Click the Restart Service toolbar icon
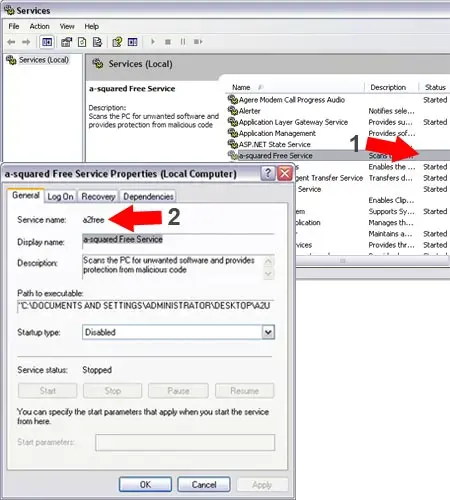The width and height of the screenshot is (450, 500). (198, 42)
